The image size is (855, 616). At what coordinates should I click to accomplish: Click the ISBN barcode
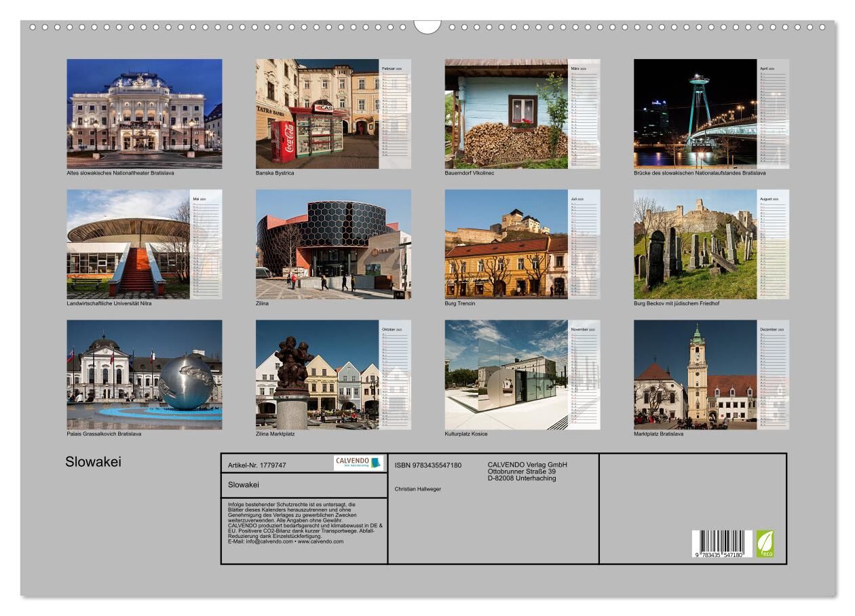(722, 544)
